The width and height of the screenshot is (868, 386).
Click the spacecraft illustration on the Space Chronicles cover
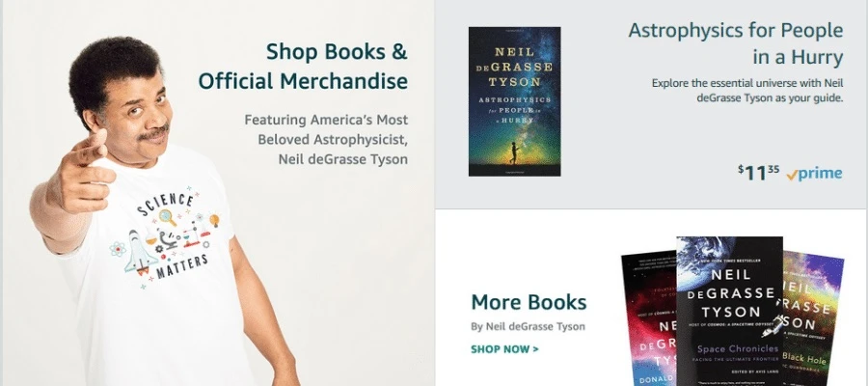pos(773,327)
